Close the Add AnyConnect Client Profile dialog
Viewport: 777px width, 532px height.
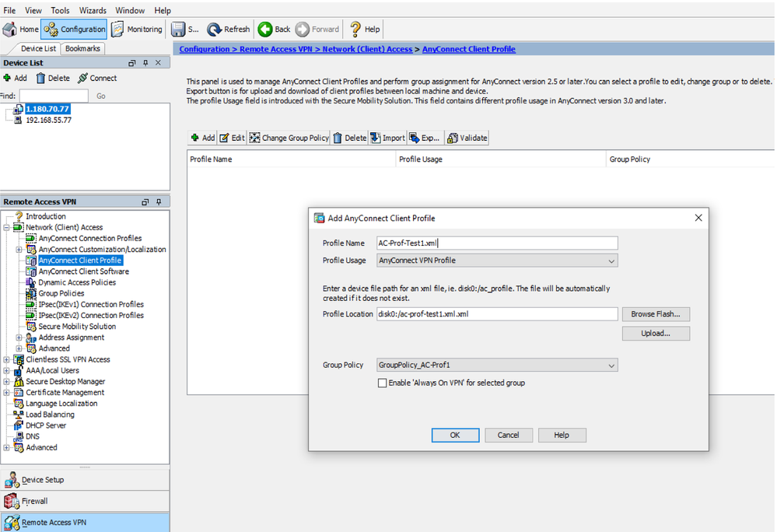click(x=698, y=218)
